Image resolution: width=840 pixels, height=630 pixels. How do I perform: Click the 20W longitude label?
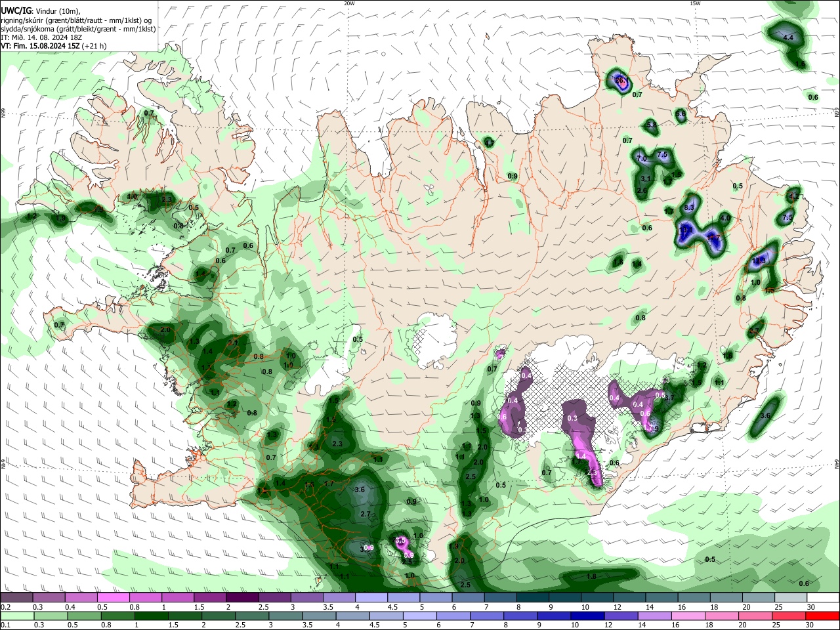click(x=349, y=3)
